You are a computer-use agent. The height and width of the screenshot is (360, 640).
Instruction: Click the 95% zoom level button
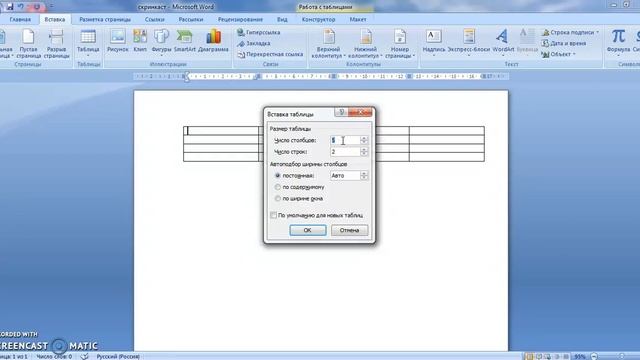point(580,356)
